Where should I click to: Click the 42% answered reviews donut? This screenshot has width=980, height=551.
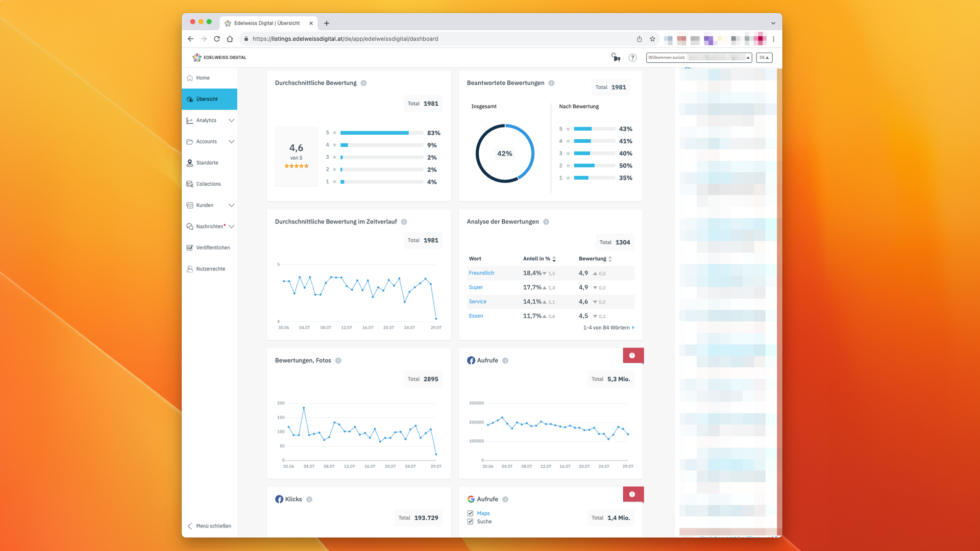[x=505, y=154]
